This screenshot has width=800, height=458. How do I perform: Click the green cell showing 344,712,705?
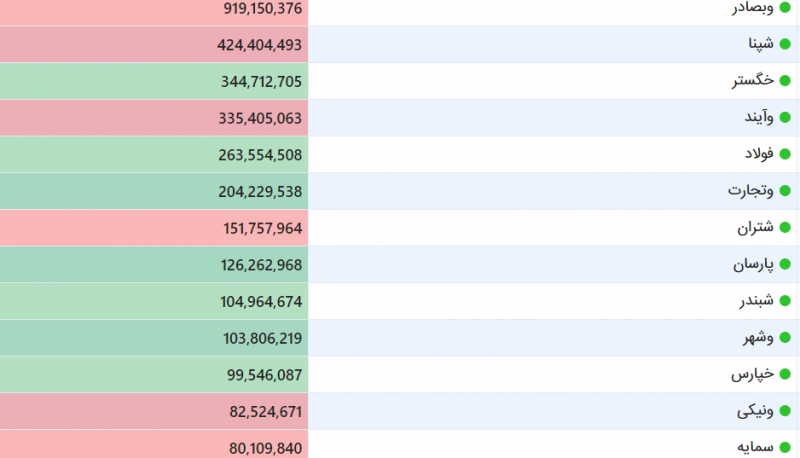(x=154, y=81)
